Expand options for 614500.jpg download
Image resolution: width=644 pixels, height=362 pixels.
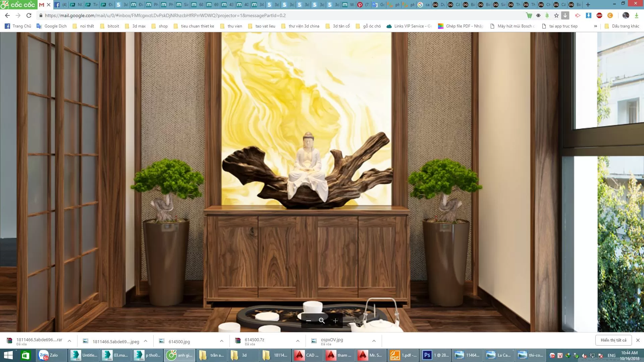point(221,341)
